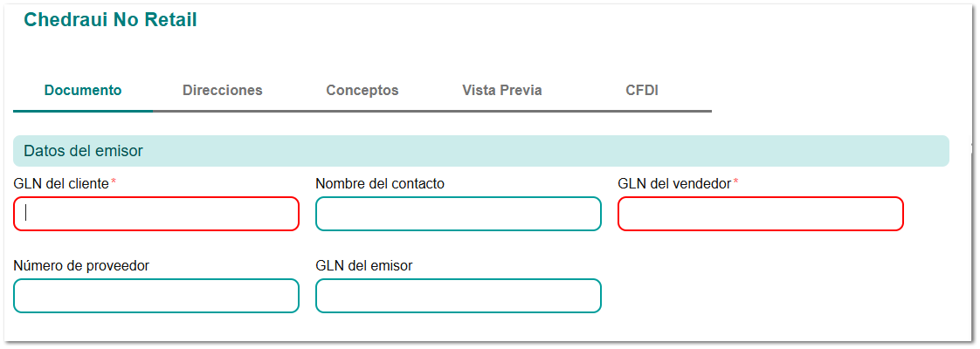This screenshot has height=349, width=980.
Task: Click the green underline beneath Documento tab
Action: point(83,111)
